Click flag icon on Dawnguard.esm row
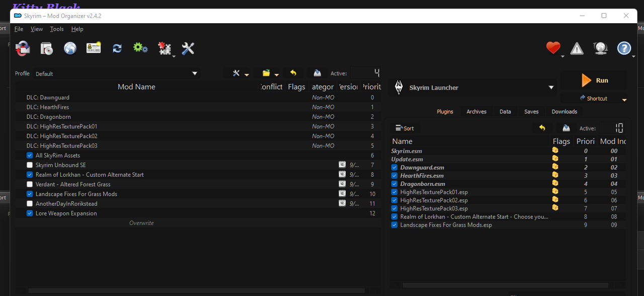This screenshot has width=644, height=296. [555, 167]
